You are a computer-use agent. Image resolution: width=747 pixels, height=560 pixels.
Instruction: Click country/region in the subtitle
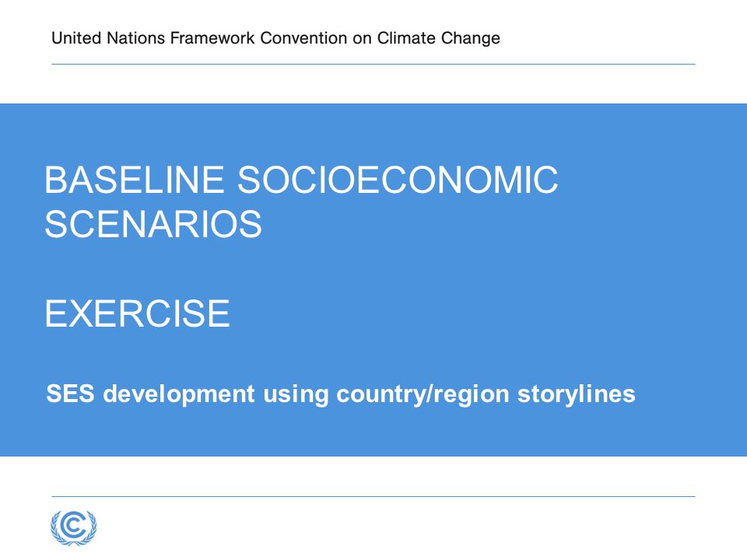pyautogui.click(x=423, y=395)
